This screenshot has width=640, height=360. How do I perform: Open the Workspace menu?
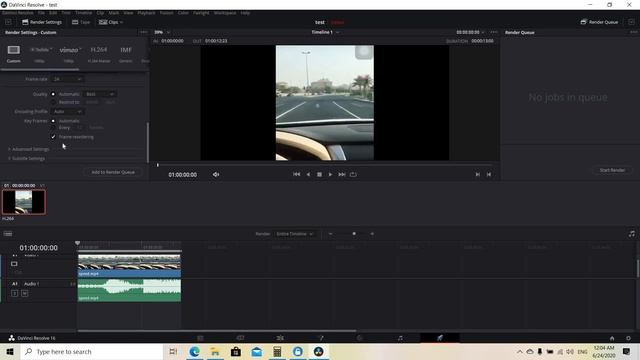tap(225, 13)
